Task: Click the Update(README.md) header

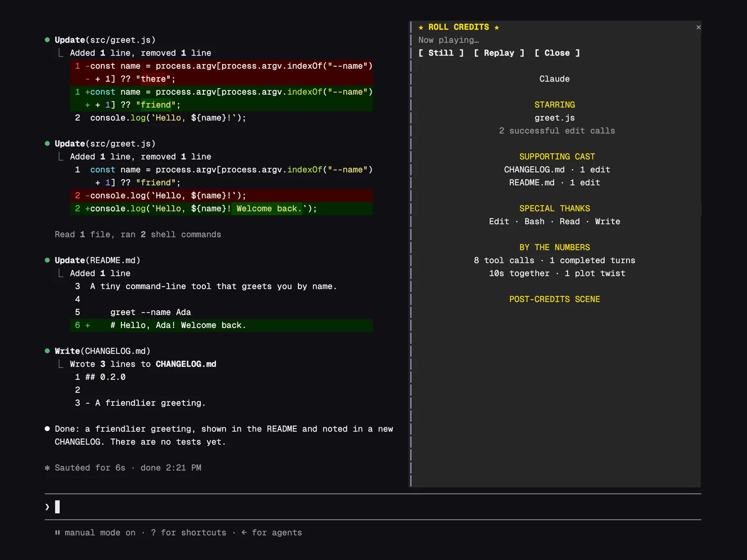Action: [98, 260]
